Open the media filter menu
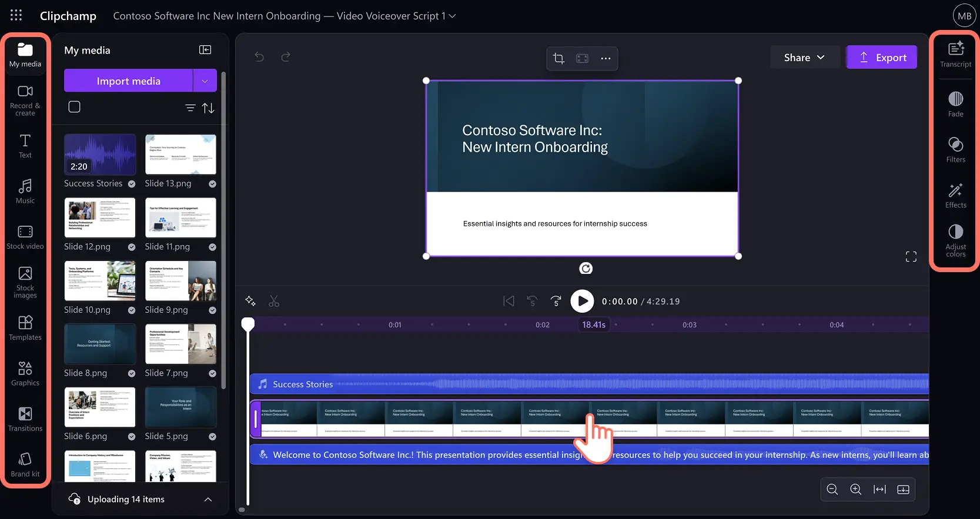Image resolution: width=980 pixels, height=519 pixels. point(190,108)
